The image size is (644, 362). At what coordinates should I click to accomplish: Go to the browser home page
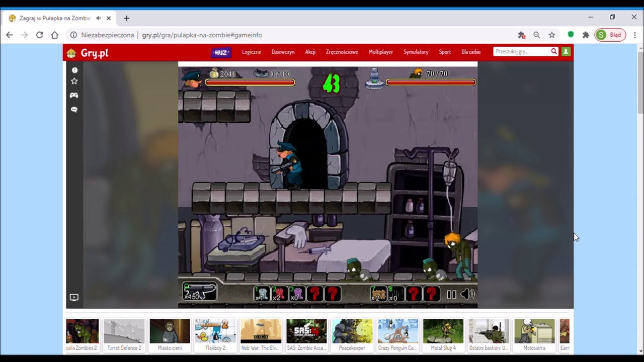click(55, 35)
